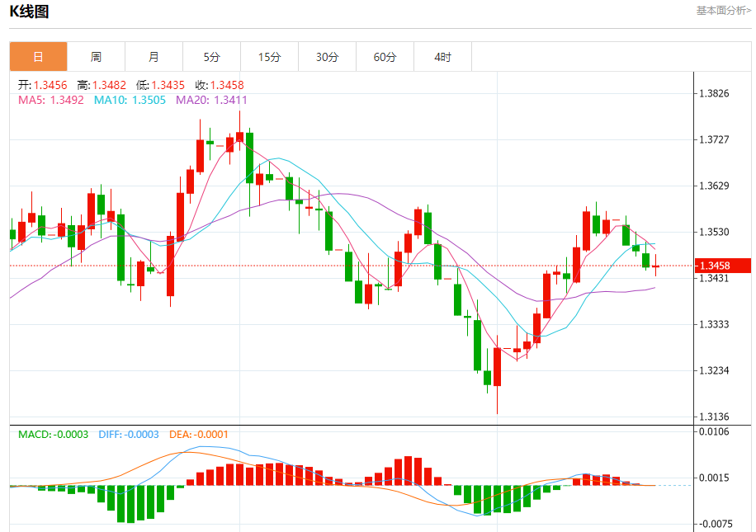Click the 0.0015 MACD axis label

[x=714, y=478]
